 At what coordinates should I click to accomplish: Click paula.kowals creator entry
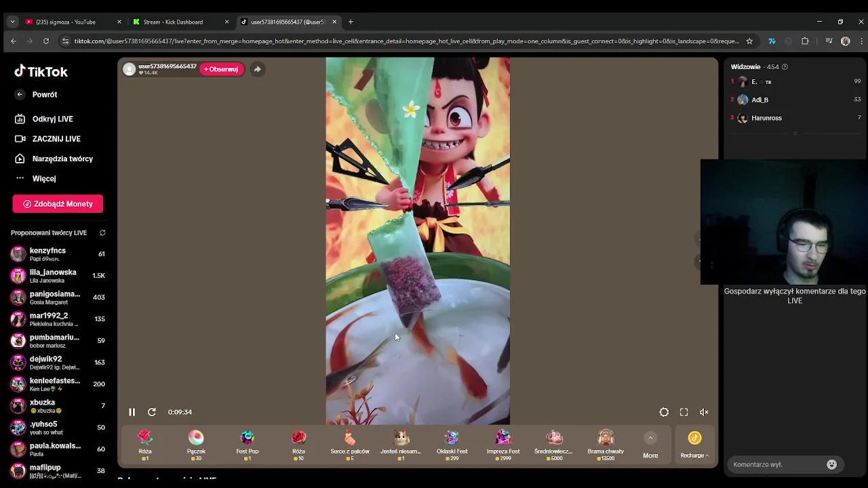58,449
